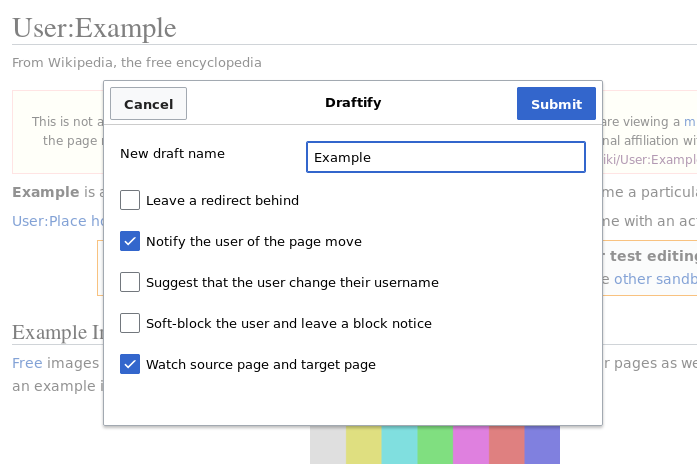The height and width of the screenshot is (464, 697).
Task: Cancel the Draftify dialog
Action: click(x=148, y=104)
